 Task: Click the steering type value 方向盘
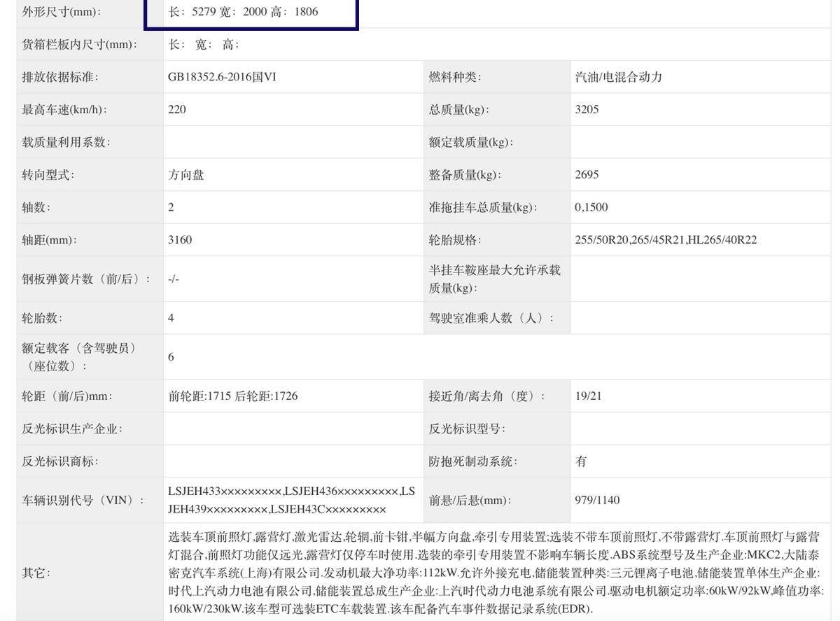point(186,174)
